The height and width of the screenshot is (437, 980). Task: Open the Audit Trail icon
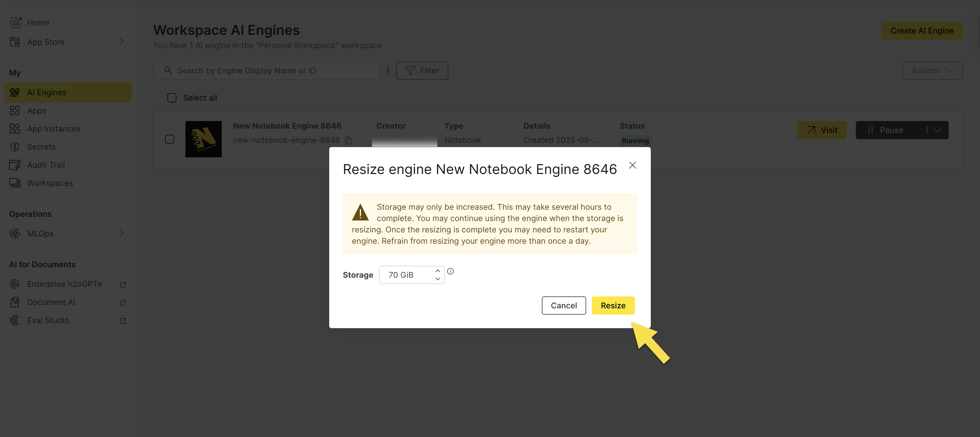pos(15,165)
